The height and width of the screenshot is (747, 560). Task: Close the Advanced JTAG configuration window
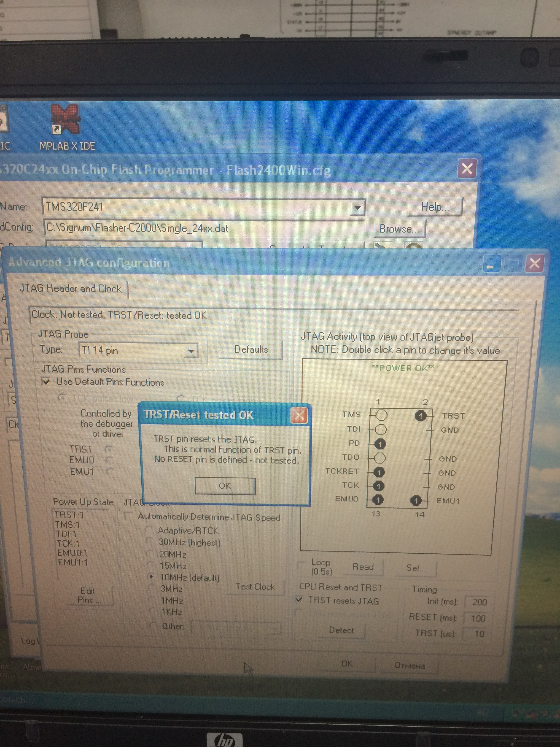[x=535, y=263]
